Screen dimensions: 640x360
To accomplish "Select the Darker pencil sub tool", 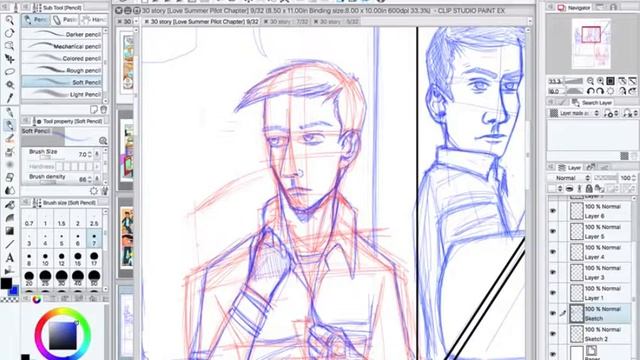I will 62,34.
